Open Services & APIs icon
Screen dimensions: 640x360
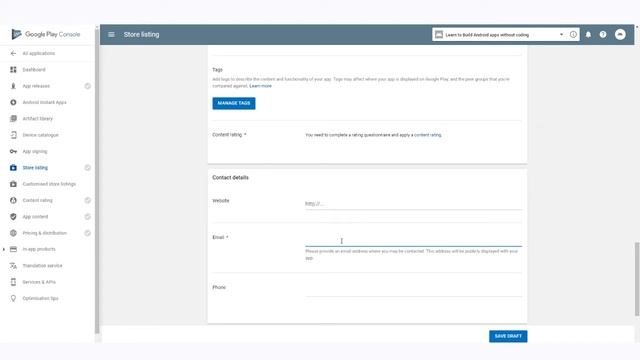(x=13, y=282)
